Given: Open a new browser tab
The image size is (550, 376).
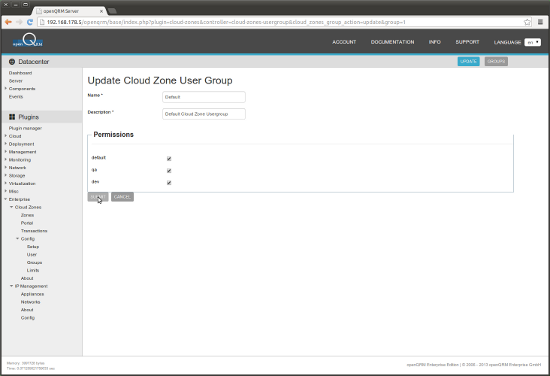Looking at the screenshot, I should [x=112, y=11].
